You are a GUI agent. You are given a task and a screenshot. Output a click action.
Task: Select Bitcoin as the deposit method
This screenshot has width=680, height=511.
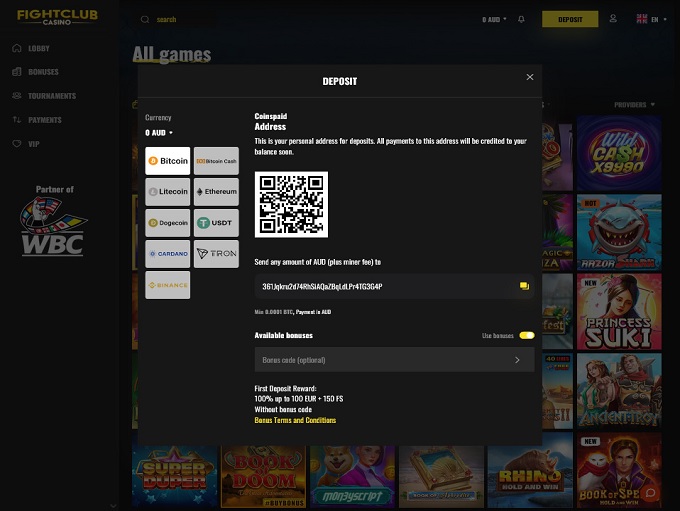point(167,161)
